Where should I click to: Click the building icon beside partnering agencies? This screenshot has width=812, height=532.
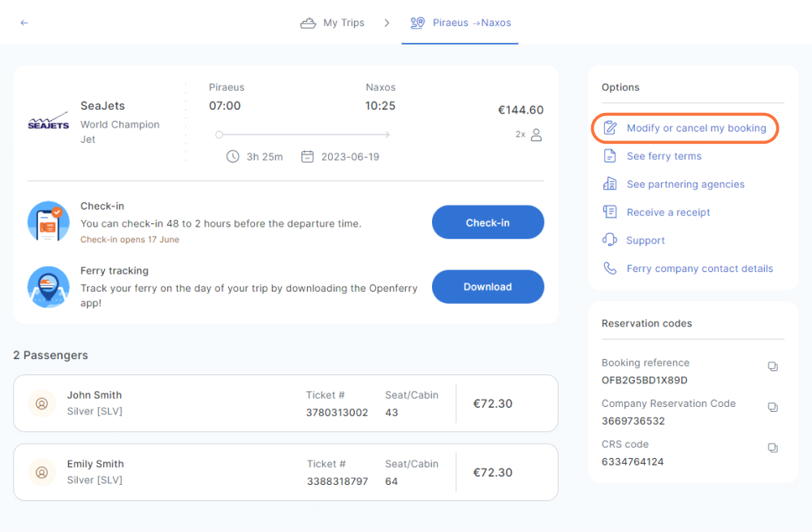click(610, 184)
